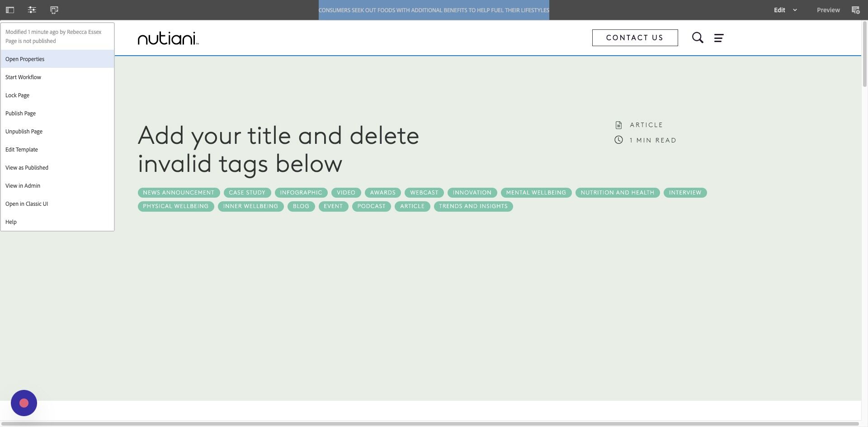868x427 pixels.
Task: Choose Open in Classic UI
Action: [57, 204]
